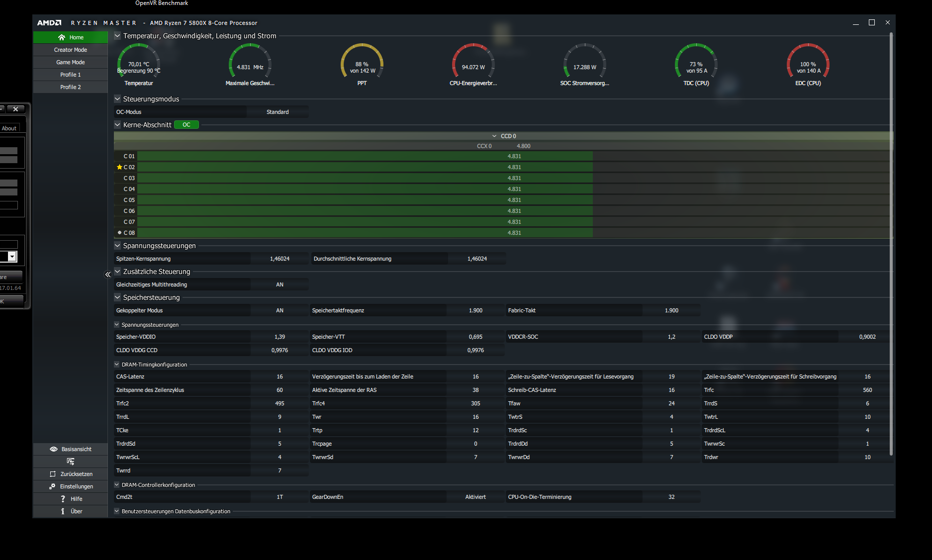This screenshot has width=932, height=560.
Task: Collapse the Speichersteuerung section
Action: click(x=117, y=297)
